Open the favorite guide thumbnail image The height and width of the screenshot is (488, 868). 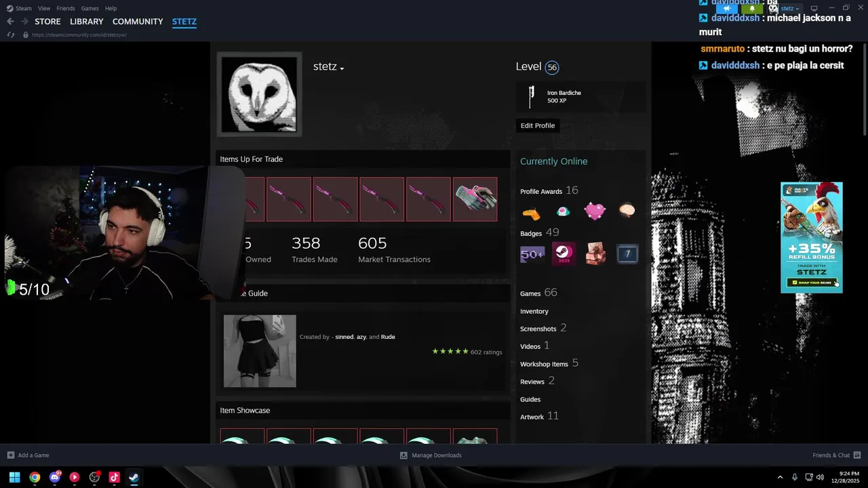260,351
